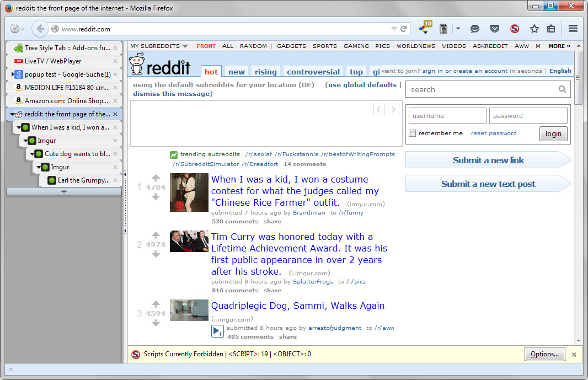This screenshot has height=380, width=588.
Task: Open the URL bar history dropdown arrow
Action: pos(394,29)
